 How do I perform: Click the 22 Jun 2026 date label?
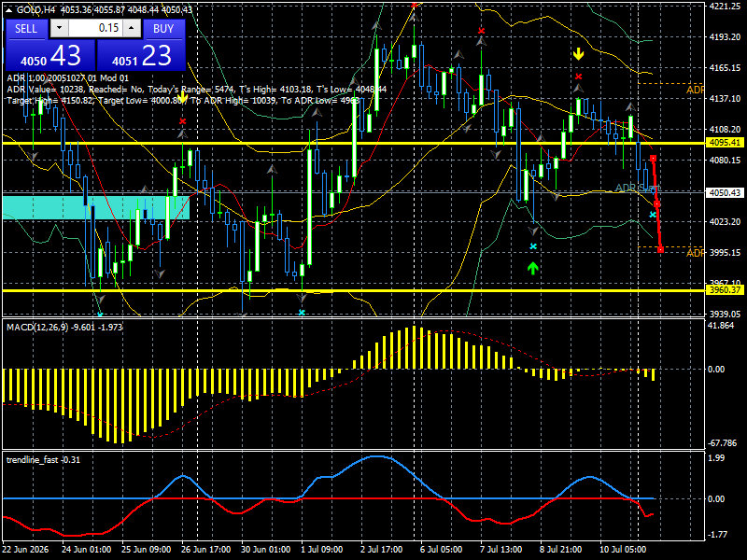pos(26,549)
